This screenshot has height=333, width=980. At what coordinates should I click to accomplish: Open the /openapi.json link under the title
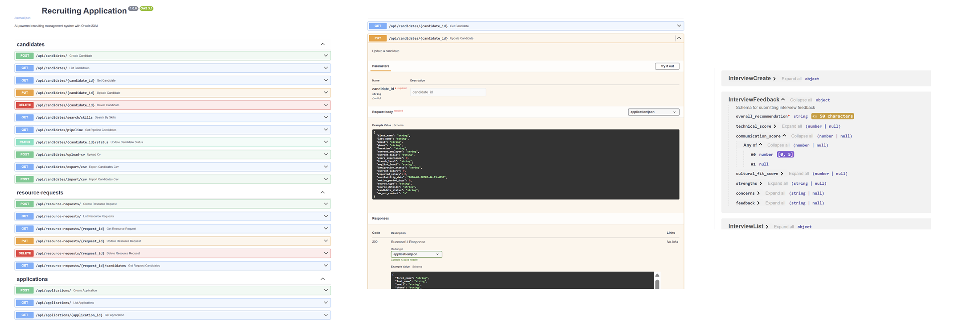pyautogui.click(x=22, y=18)
